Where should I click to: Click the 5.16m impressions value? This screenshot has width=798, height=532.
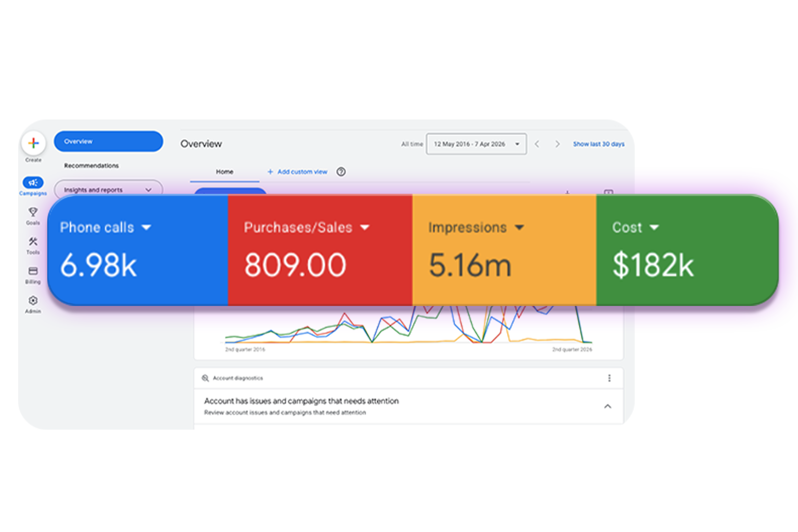(x=470, y=265)
